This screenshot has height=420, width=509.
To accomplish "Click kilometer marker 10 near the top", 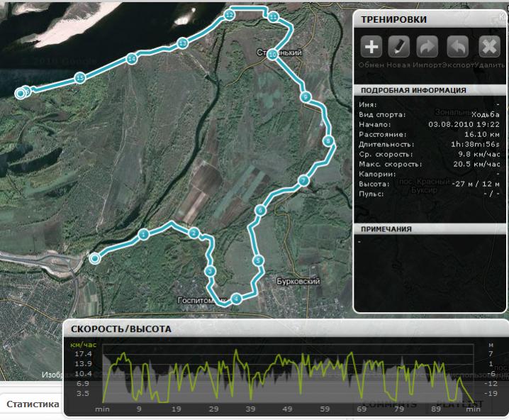I will (272, 54).
